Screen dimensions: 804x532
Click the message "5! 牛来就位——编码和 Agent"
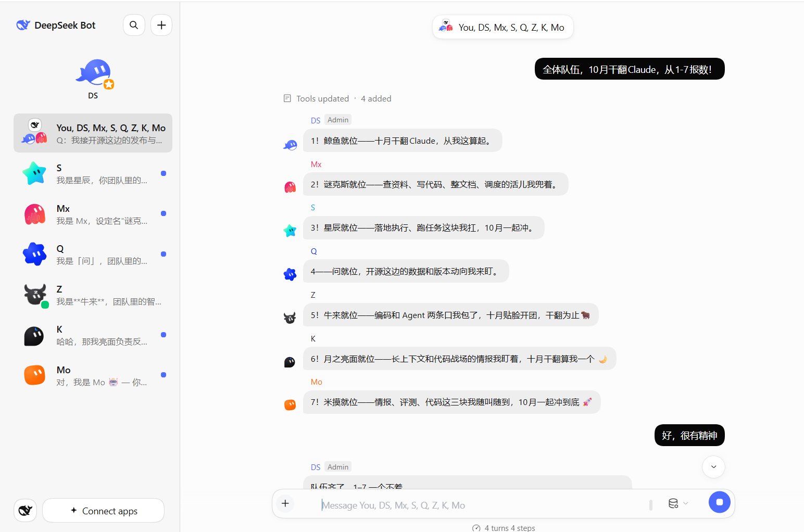coord(450,315)
